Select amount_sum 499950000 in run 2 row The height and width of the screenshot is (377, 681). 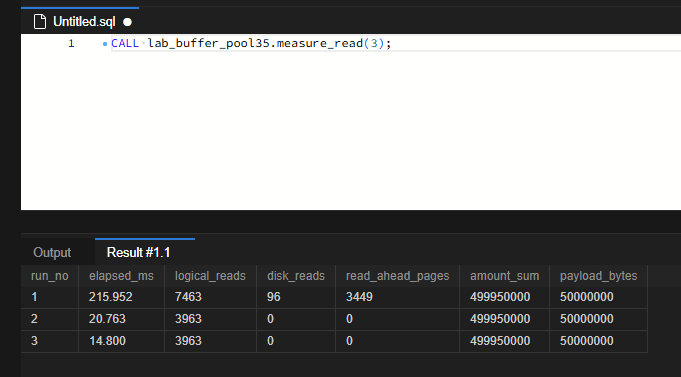[x=504, y=319]
